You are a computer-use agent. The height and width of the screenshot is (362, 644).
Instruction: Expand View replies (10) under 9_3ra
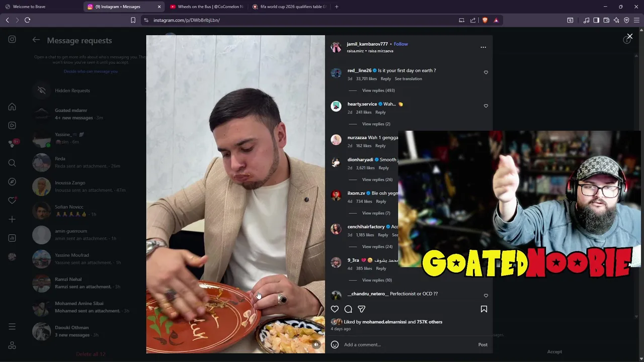377,280
